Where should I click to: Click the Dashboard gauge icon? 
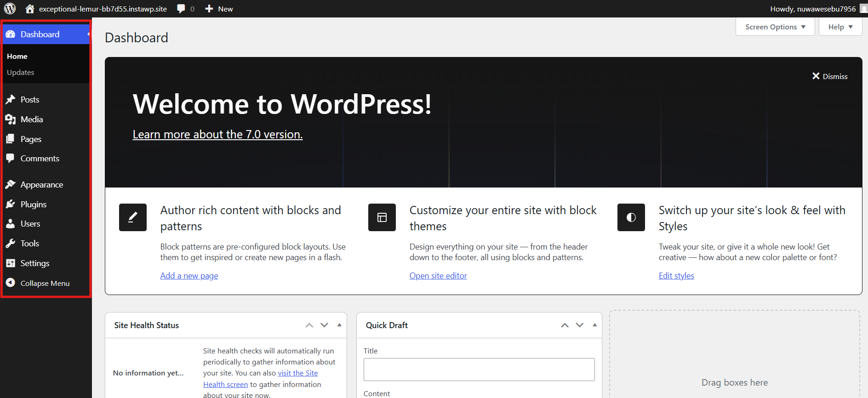pyautogui.click(x=11, y=34)
